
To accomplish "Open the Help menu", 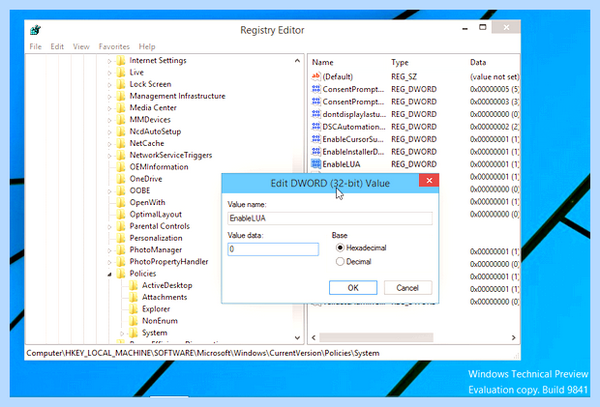I will [x=147, y=47].
